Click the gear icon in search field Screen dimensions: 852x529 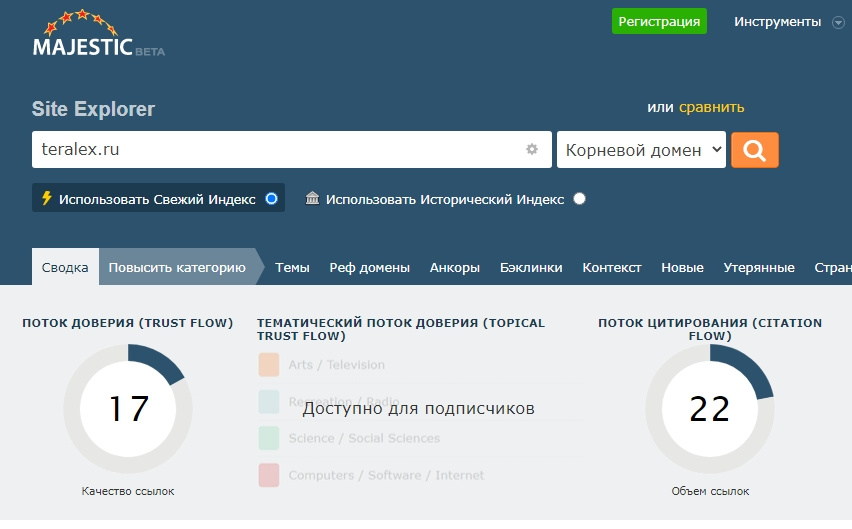click(532, 149)
